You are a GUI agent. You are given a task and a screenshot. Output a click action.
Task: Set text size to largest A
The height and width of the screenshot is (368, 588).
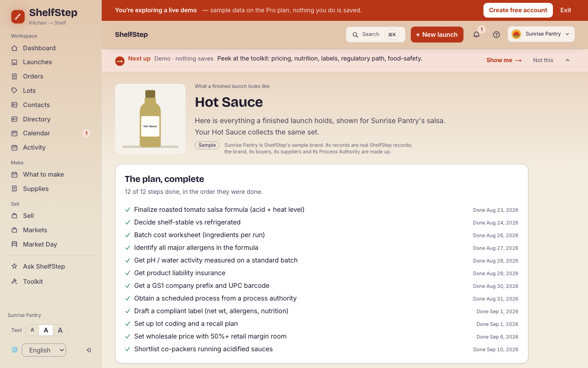pos(60,330)
